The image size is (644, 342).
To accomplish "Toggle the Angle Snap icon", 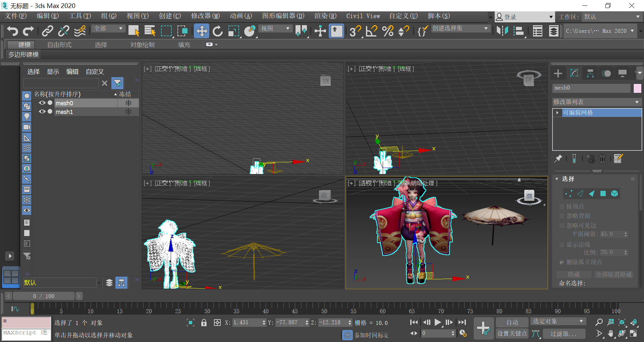I will (372, 31).
